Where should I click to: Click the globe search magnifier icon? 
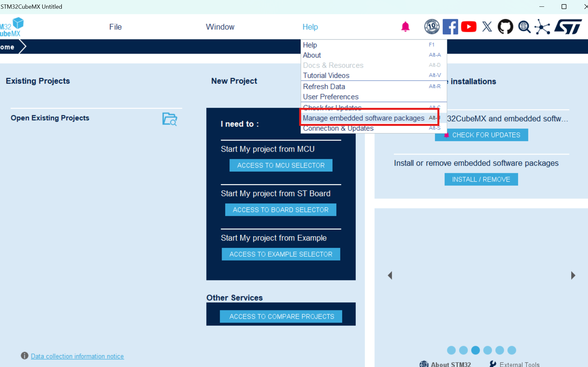point(524,27)
